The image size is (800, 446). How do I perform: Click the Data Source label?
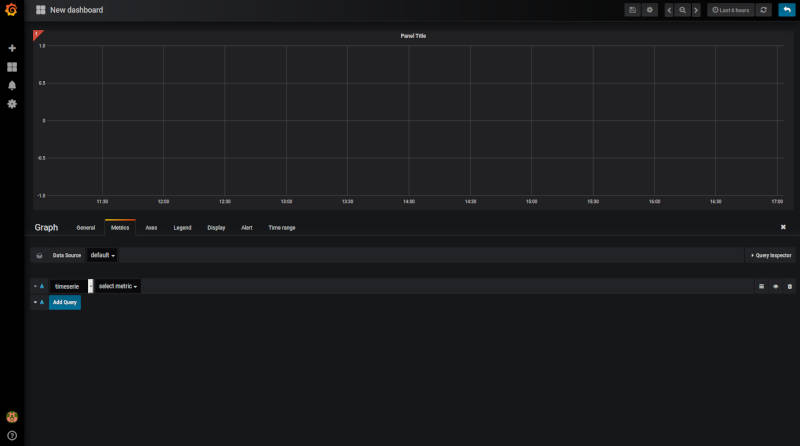point(67,255)
